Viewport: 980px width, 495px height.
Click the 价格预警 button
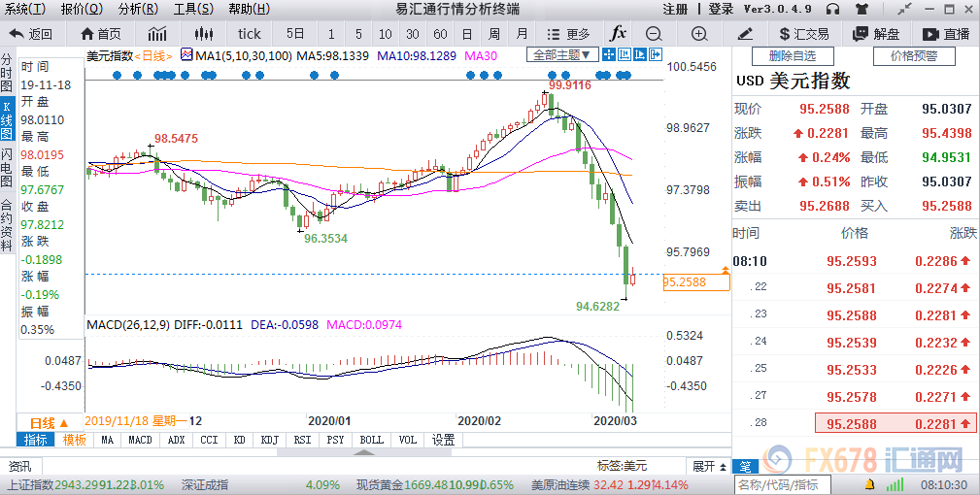tap(914, 56)
